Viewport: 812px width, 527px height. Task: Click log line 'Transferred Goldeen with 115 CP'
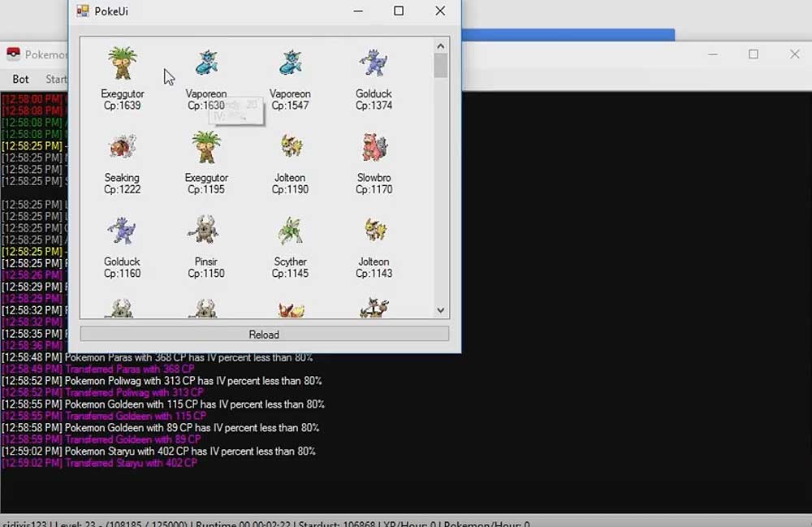[104, 417]
